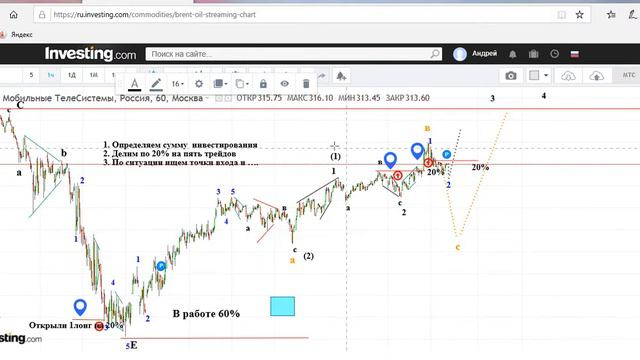This screenshot has width=640, height=360.
Task: Open the Андрей account menu
Action: (x=484, y=53)
